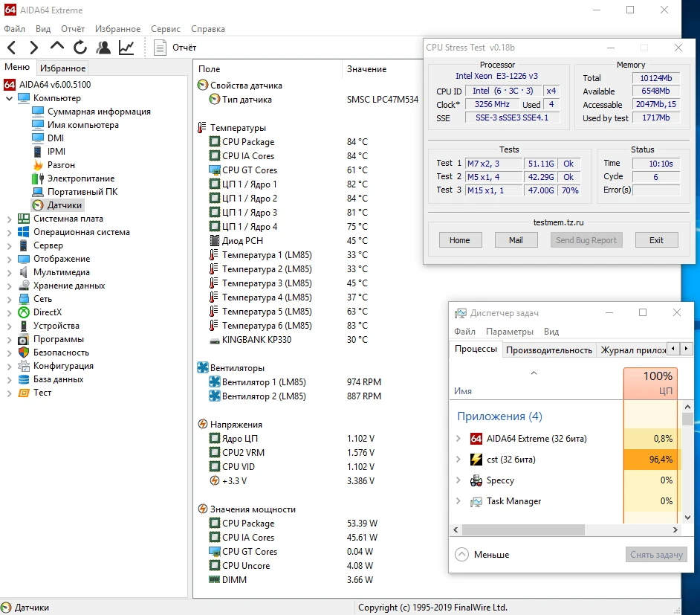The height and width of the screenshot is (615, 700).
Task: Go up one level with the up arrow
Action: point(57,48)
